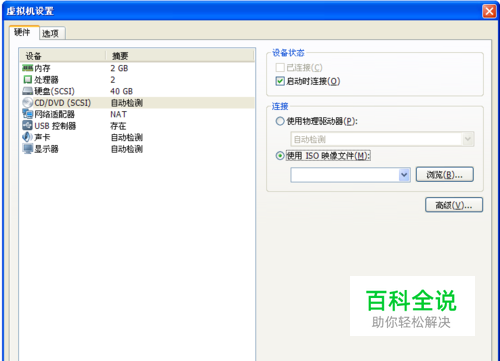Image resolution: width=500 pixels, height=361 pixels.
Task: Click the memory (内存) device icon
Action: click(x=27, y=68)
